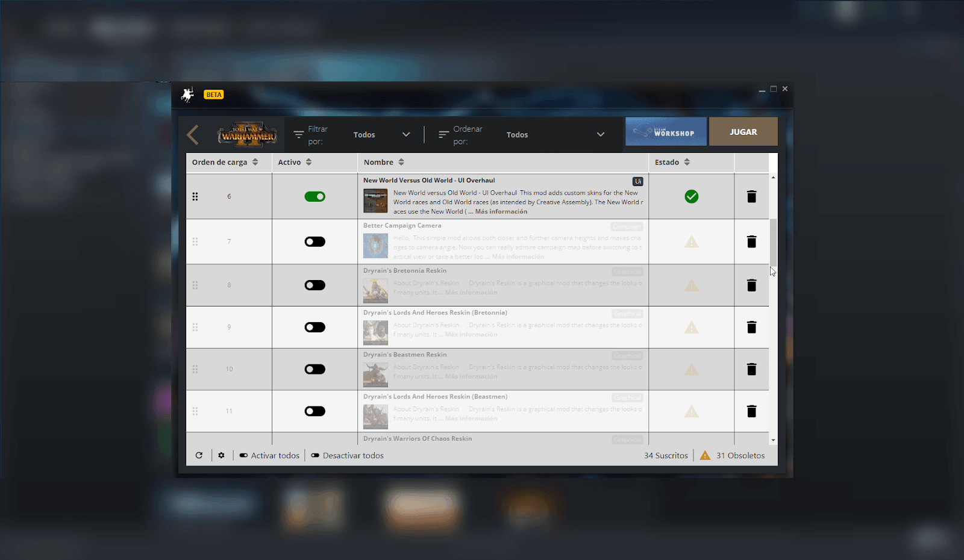Click scrollbar up arrow in mod list
This screenshot has width=964, height=560.
tap(773, 178)
